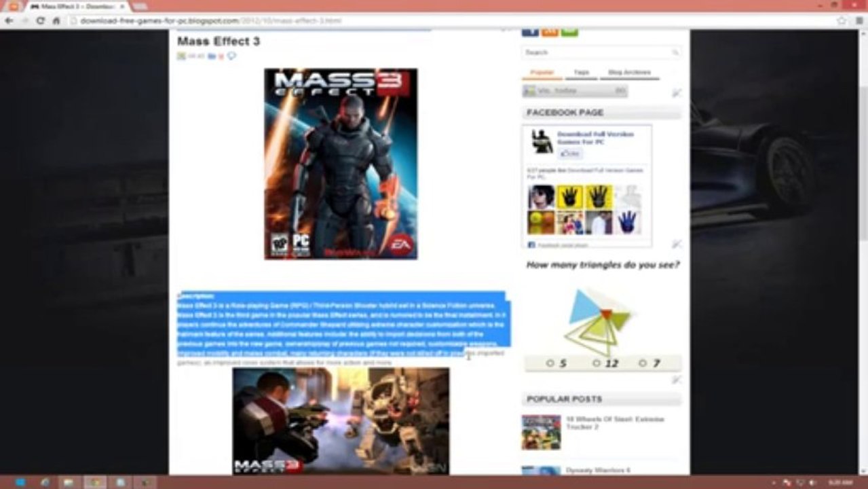Switch to the Tags tab in the sidebar
The image size is (868, 489).
(x=581, y=73)
